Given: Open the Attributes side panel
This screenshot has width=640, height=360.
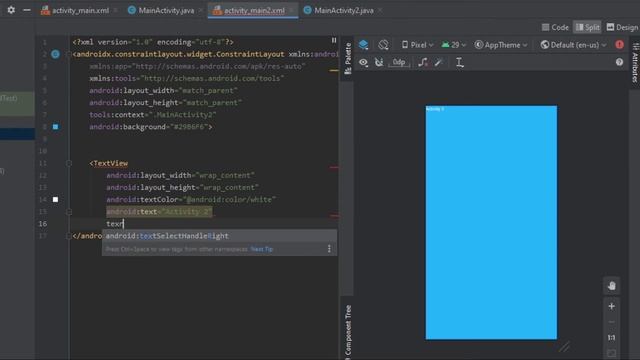Looking at the screenshot, I should point(635,62).
